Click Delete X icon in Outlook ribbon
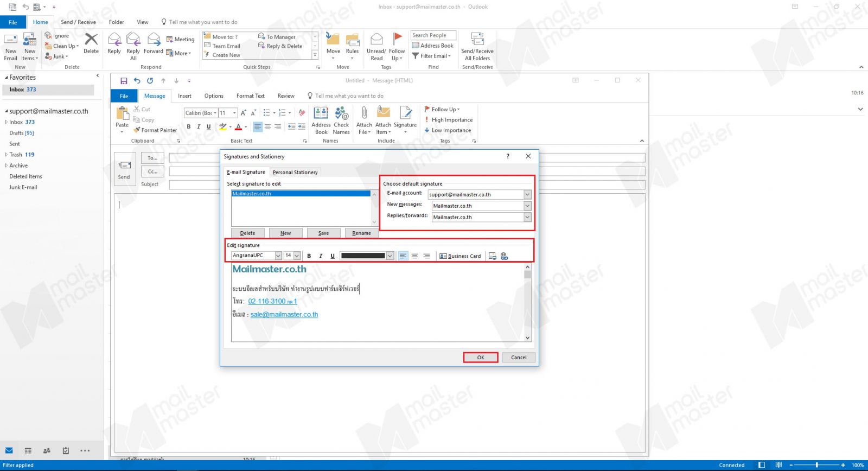868x471 pixels. 91,39
